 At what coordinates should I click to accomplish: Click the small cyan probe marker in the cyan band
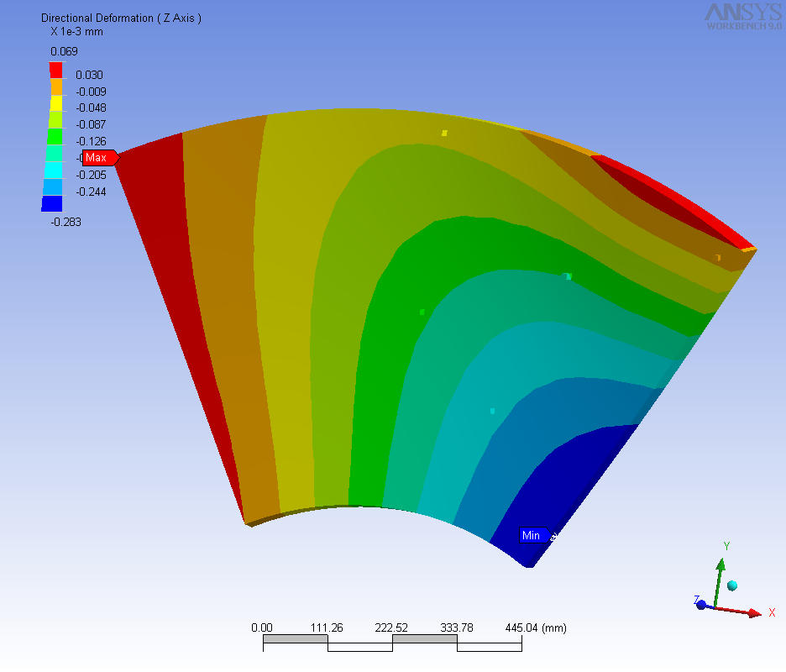tap(492, 412)
